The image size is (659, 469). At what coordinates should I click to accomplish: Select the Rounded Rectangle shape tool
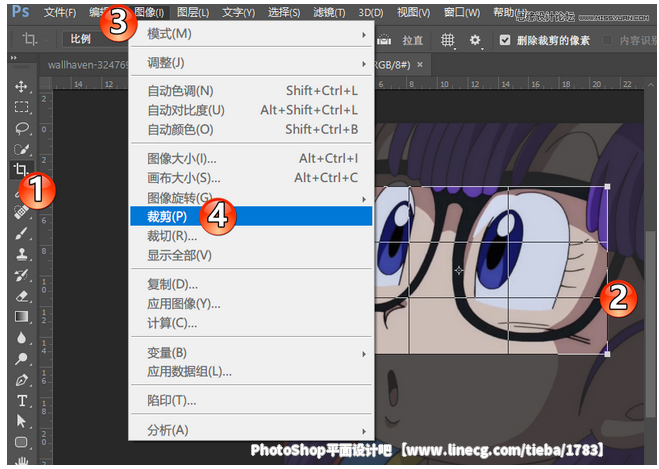tap(21, 442)
